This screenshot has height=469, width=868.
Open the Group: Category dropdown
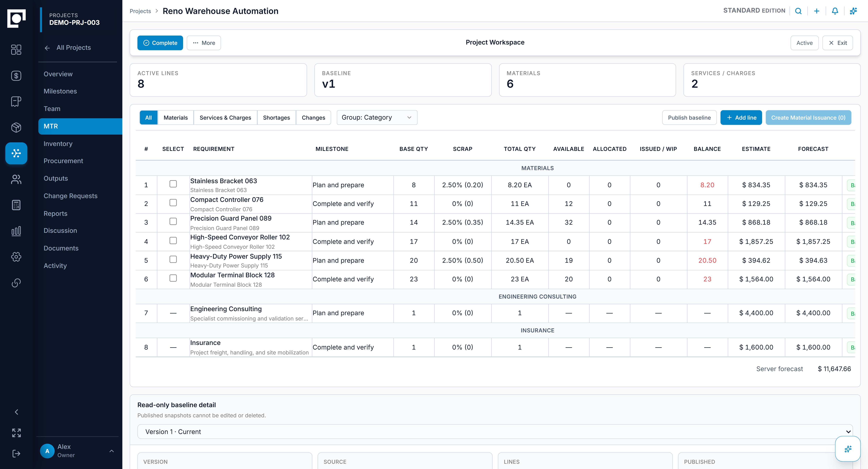pos(377,118)
